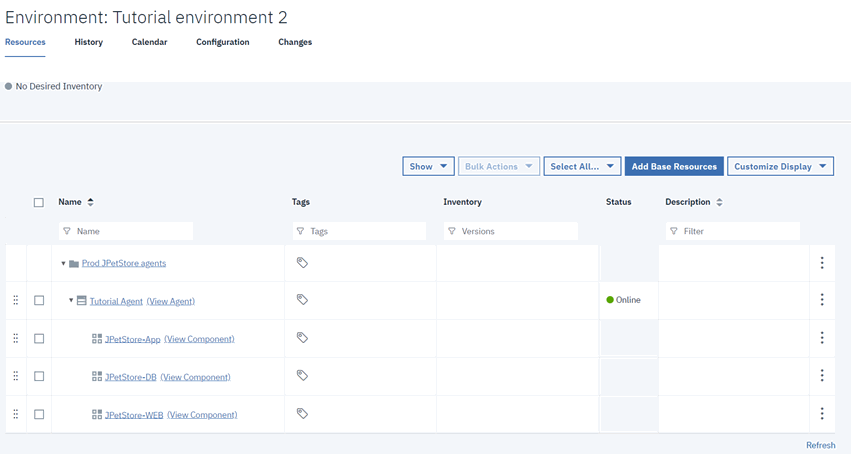Open the three-dot menu for JPetStore-App

(822, 337)
